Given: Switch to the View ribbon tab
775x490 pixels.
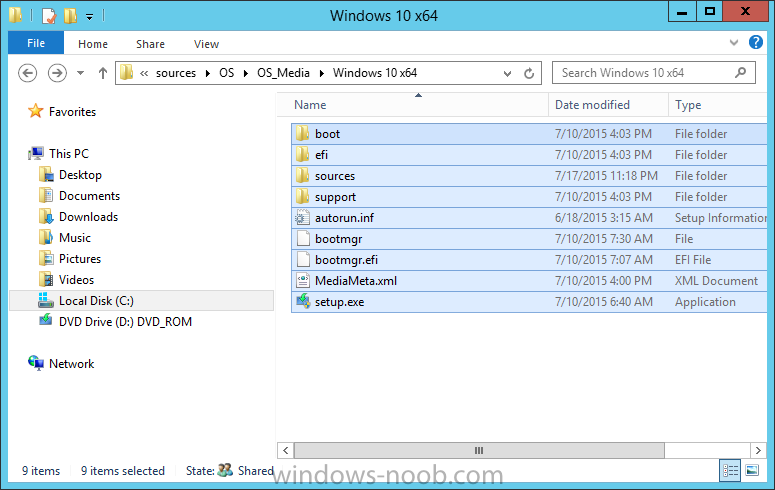Looking at the screenshot, I should coord(206,44).
